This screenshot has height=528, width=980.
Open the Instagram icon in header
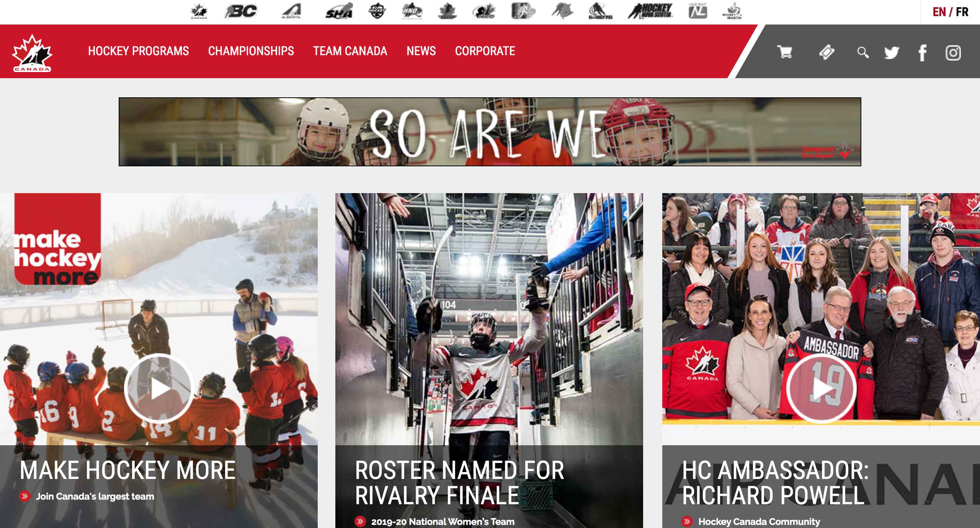pyautogui.click(x=953, y=52)
